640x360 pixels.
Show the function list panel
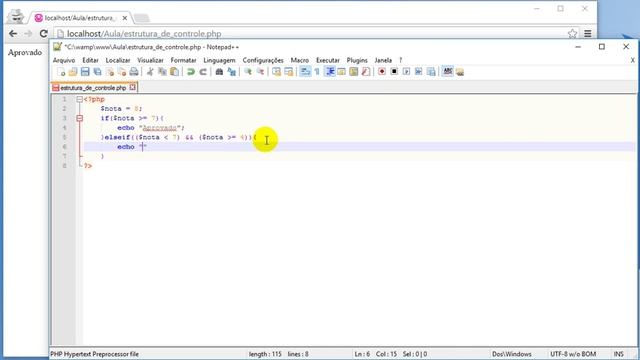pos(366,72)
